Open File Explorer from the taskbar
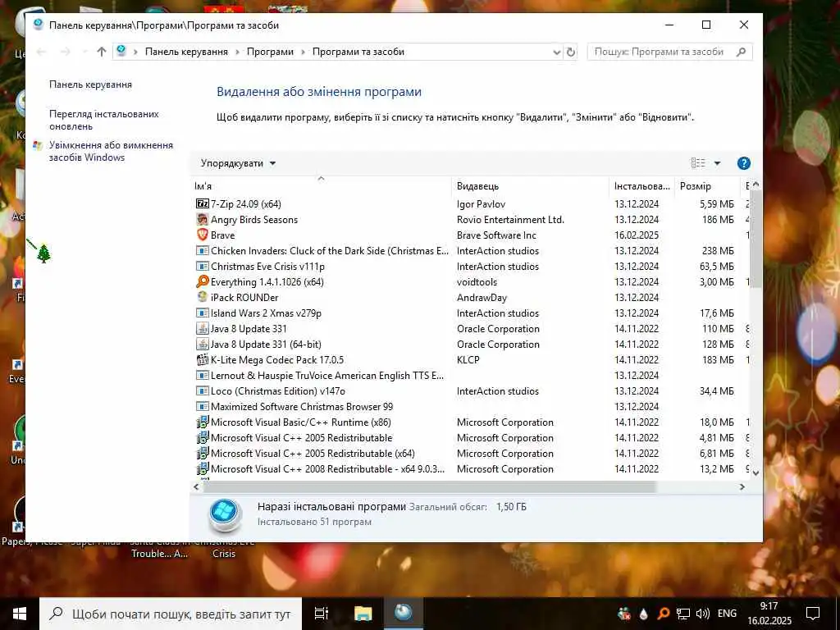The image size is (840, 630). 363,614
